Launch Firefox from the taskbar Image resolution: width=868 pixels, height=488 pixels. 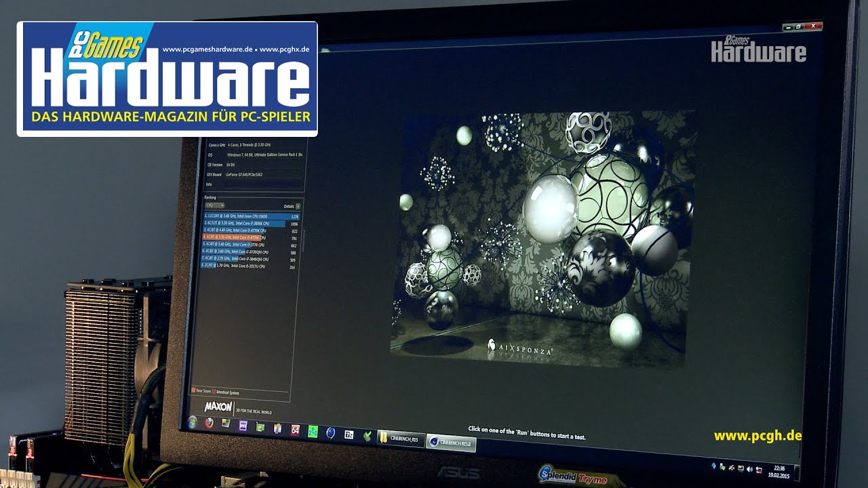point(209,423)
